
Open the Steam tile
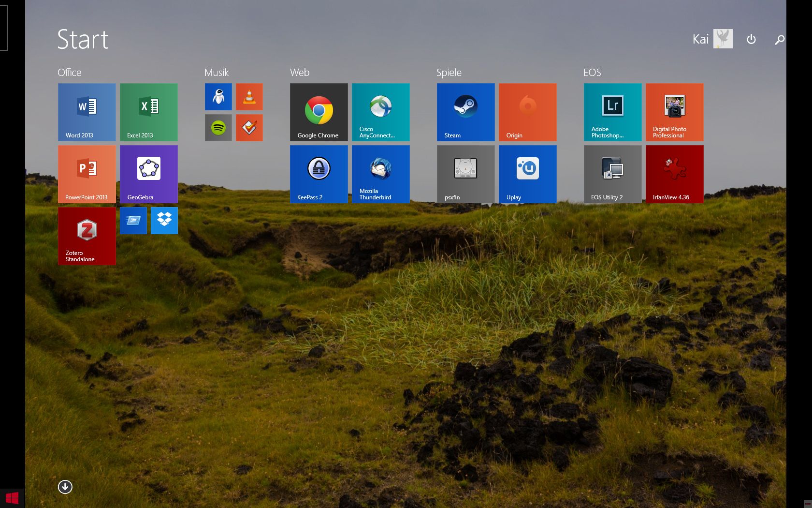[x=466, y=112]
